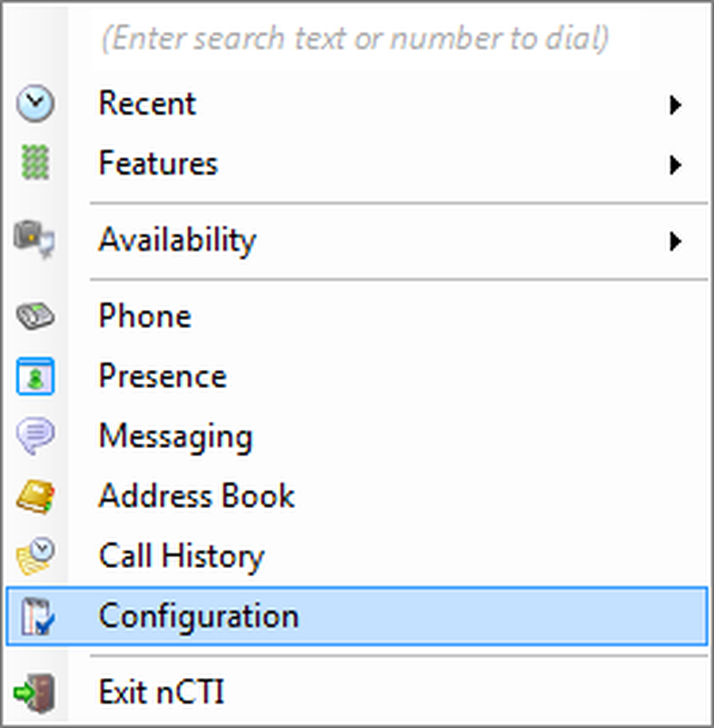Expand the Recent submenu arrow
Image resolution: width=714 pixels, height=728 pixels.
click(675, 105)
